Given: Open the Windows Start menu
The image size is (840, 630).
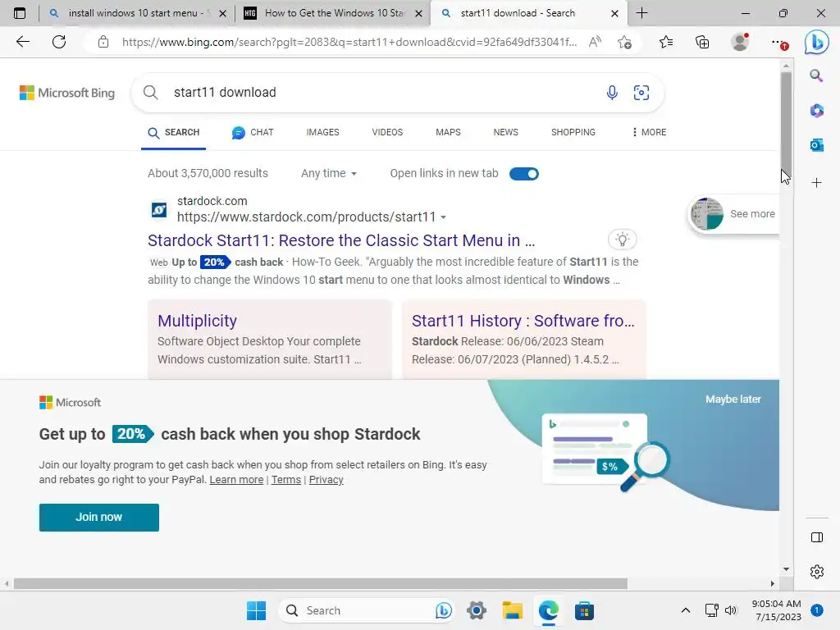Looking at the screenshot, I should (x=256, y=610).
